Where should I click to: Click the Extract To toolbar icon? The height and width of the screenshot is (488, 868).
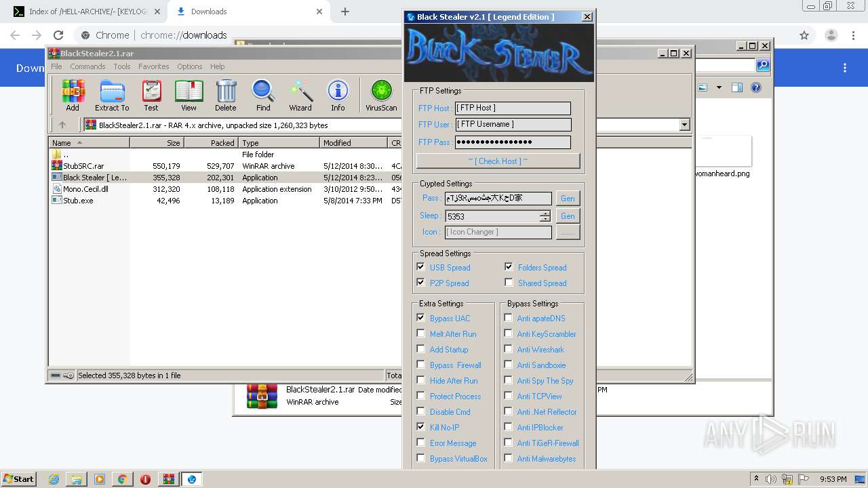pyautogui.click(x=112, y=95)
